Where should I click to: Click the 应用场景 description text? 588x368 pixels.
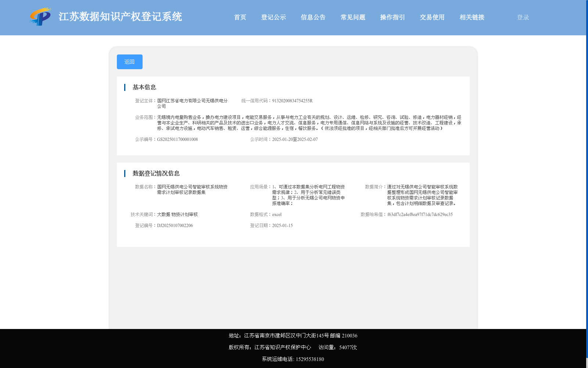click(308, 195)
